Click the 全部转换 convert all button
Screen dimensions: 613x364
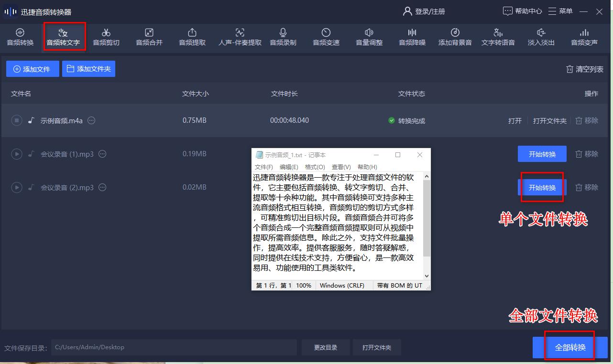click(x=569, y=347)
